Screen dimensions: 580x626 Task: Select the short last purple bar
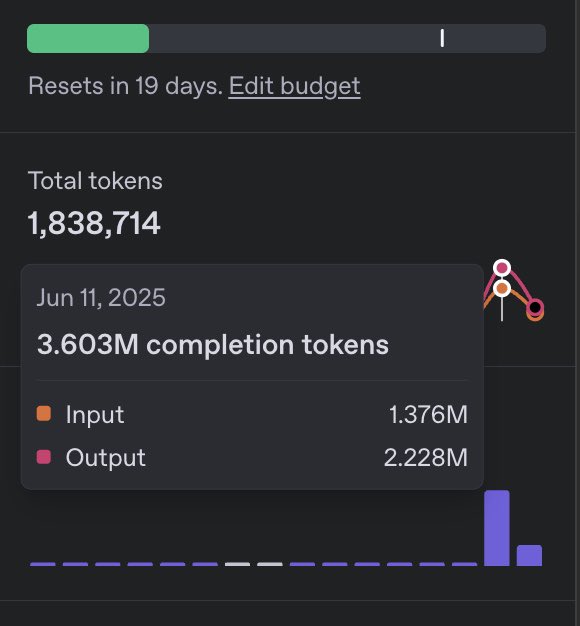(x=529, y=555)
